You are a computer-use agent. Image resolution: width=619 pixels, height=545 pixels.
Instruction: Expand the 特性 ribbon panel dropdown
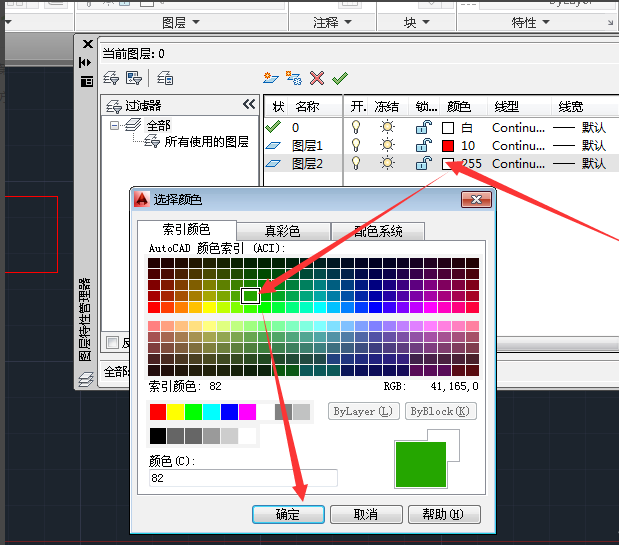[x=546, y=22]
